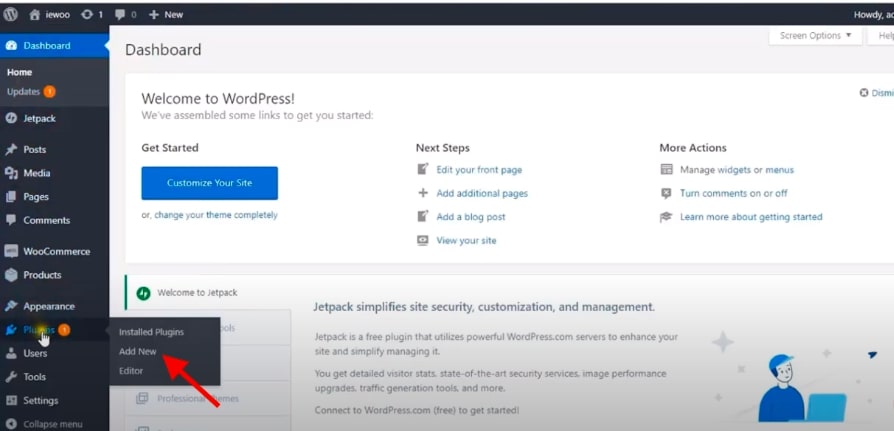
Task: Open Editor from the Plugins submenu
Action: (x=131, y=371)
